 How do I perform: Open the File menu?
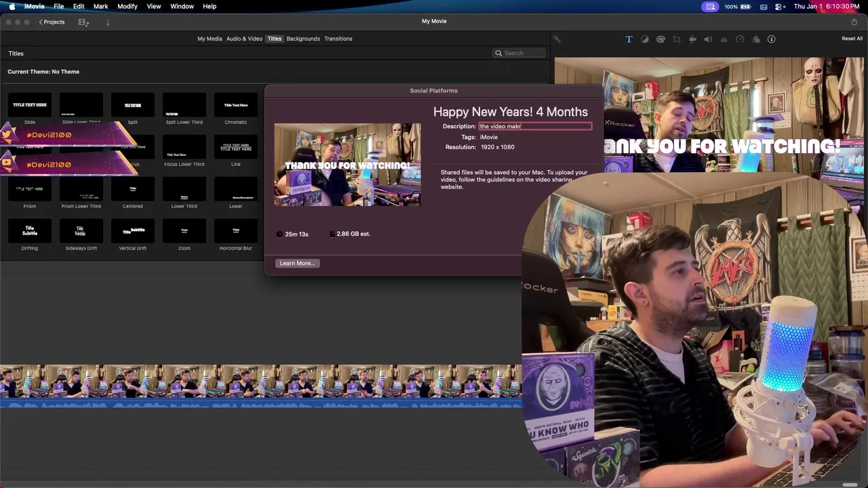pyautogui.click(x=59, y=6)
